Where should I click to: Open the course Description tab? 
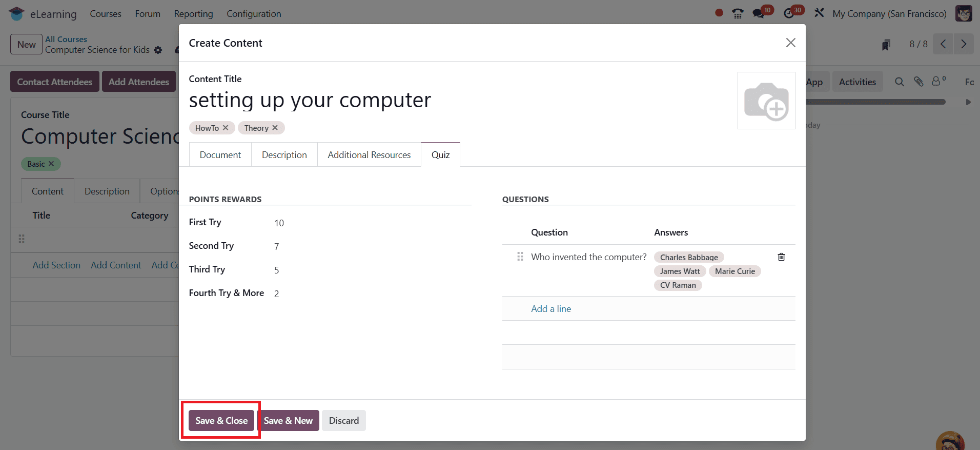pos(107,191)
